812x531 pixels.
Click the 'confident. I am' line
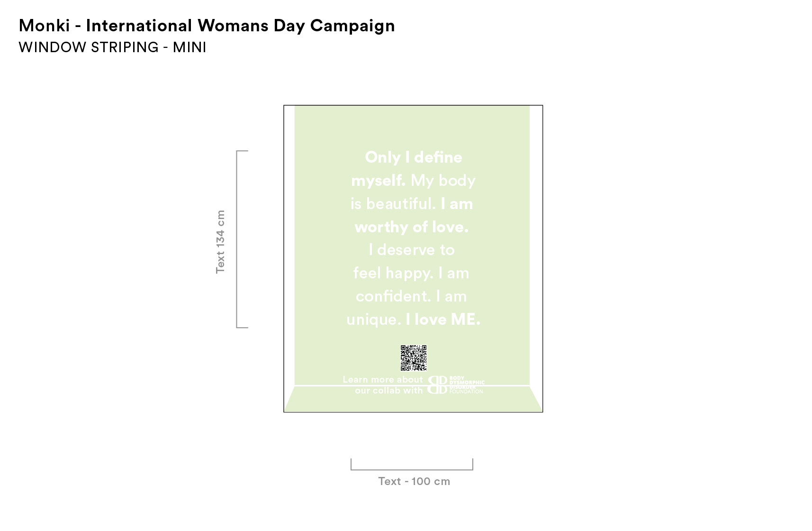(x=411, y=296)
